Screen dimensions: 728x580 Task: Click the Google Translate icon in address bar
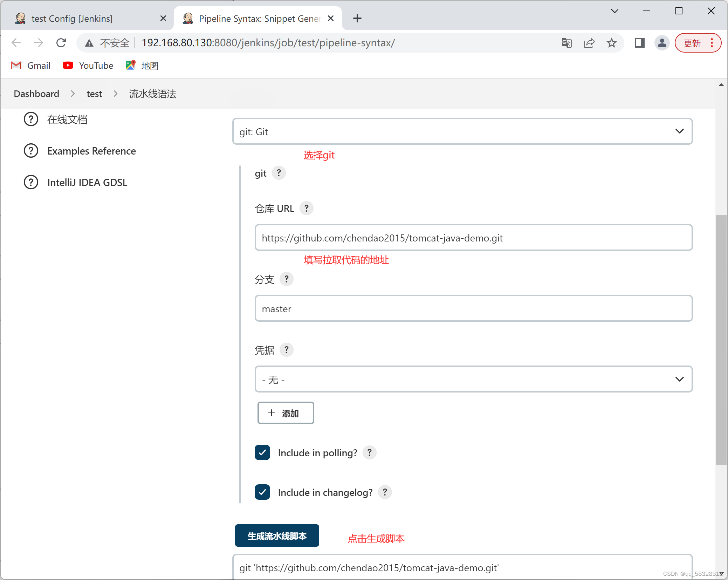coord(566,43)
